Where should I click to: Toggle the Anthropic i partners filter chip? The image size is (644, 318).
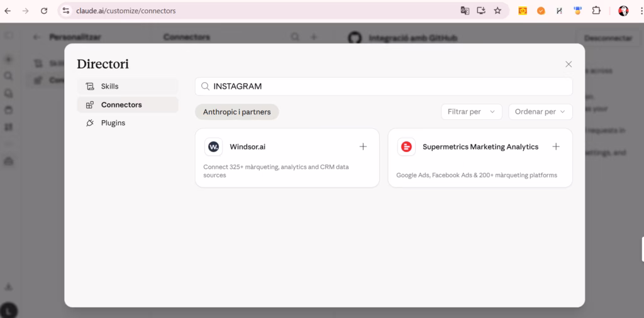coord(237,112)
